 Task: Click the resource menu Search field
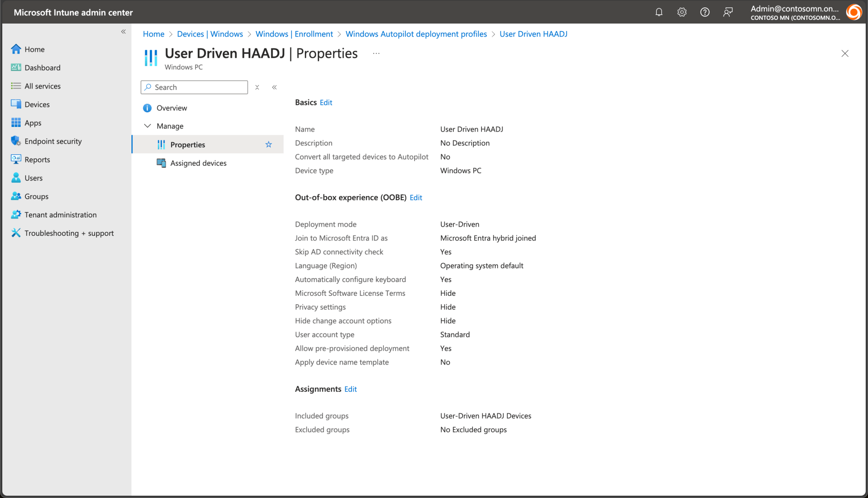pos(198,87)
